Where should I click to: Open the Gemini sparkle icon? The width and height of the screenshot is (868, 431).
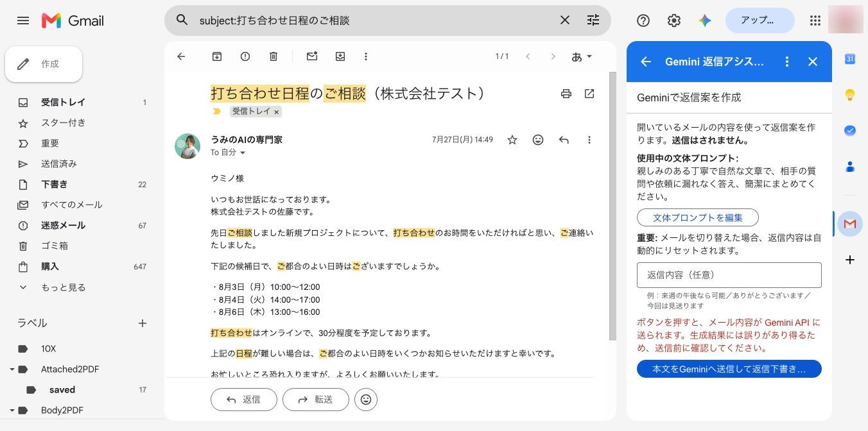tap(705, 21)
